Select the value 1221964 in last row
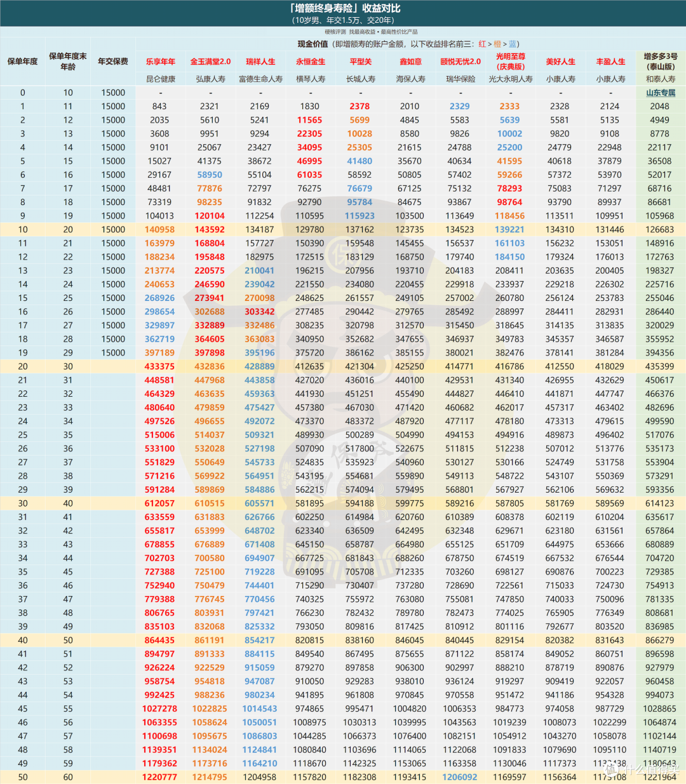The image size is (686, 784). [659, 777]
